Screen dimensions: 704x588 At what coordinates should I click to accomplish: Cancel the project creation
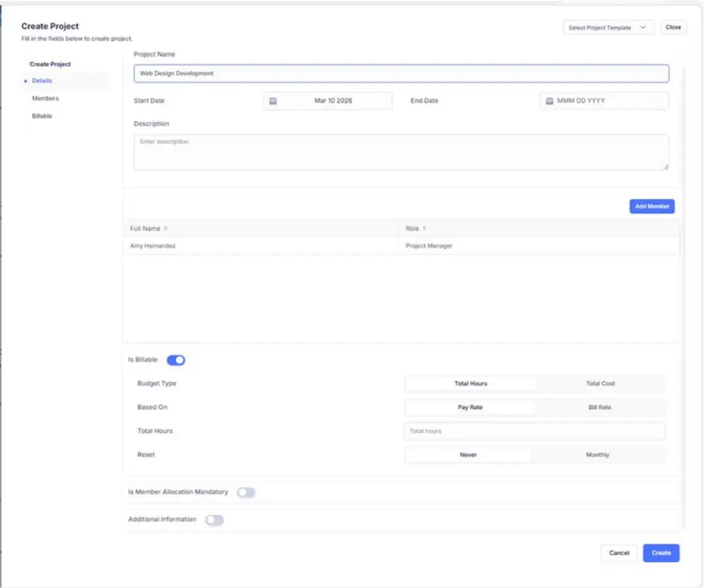(619, 552)
